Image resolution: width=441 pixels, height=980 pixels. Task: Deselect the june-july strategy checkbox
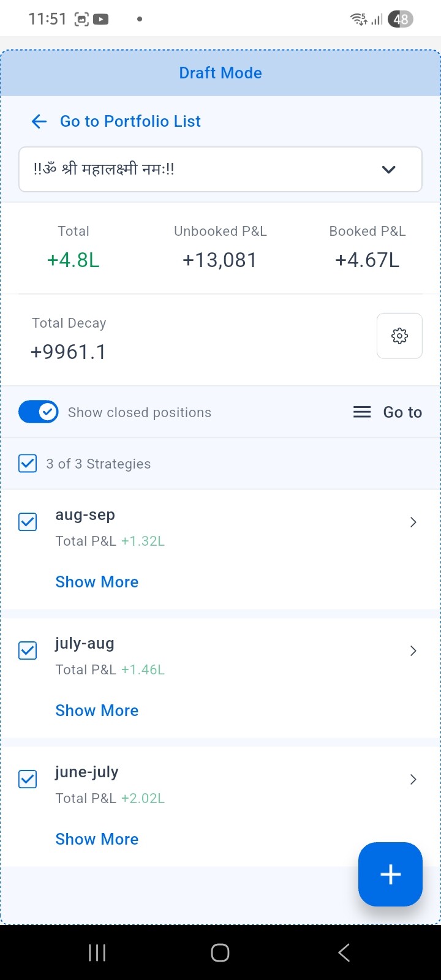(x=28, y=779)
